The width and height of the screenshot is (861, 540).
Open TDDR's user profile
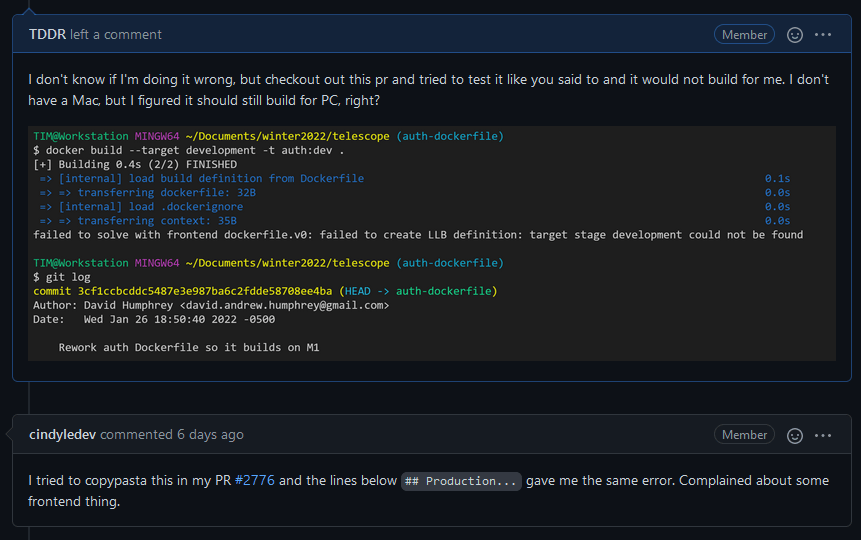(47, 35)
